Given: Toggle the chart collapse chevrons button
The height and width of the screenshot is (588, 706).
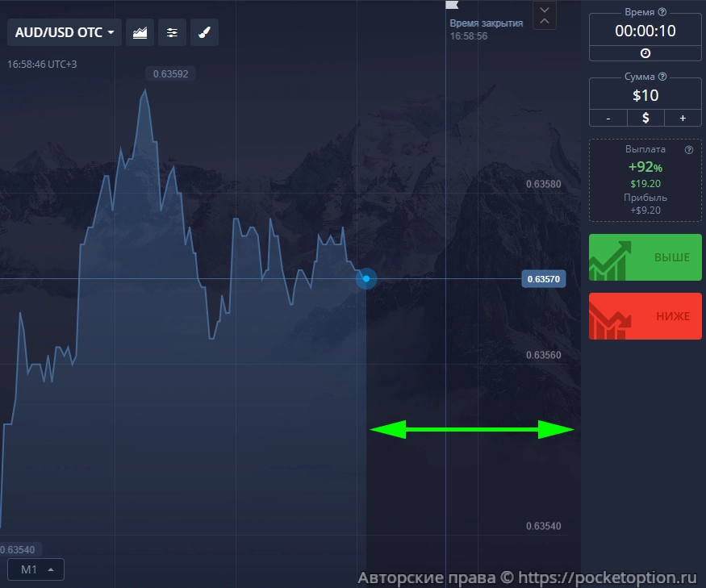Looking at the screenshot, I should [x=545, y=15].
